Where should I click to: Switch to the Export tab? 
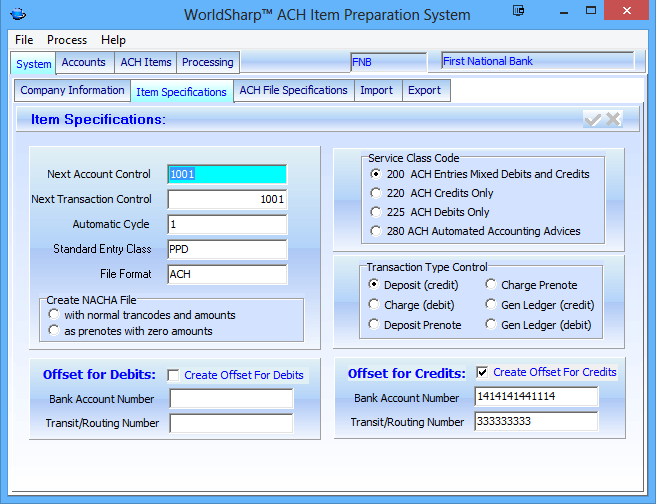click(x=424, y=90)
